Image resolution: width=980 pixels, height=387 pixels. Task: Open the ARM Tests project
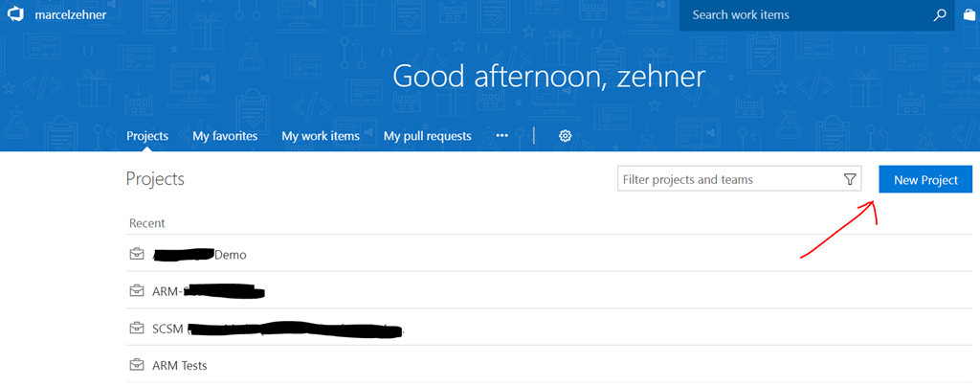tap(180, 365)
